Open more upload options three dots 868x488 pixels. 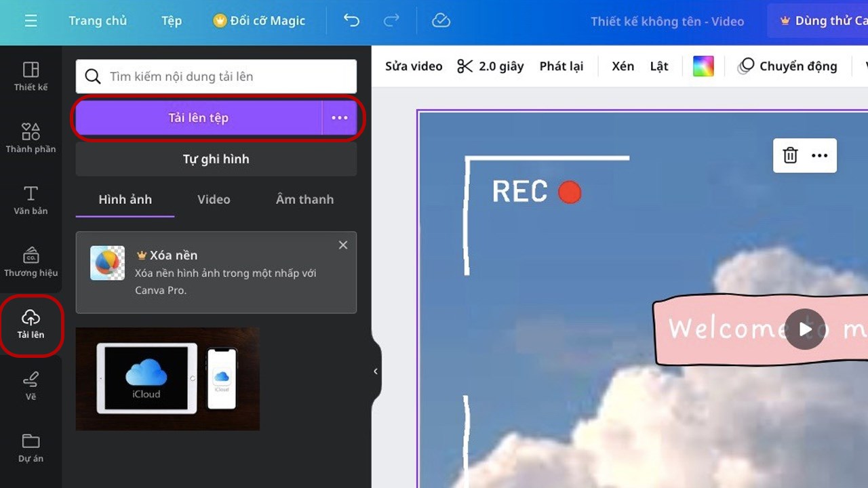pyautogui.click(x=339, y=118)
